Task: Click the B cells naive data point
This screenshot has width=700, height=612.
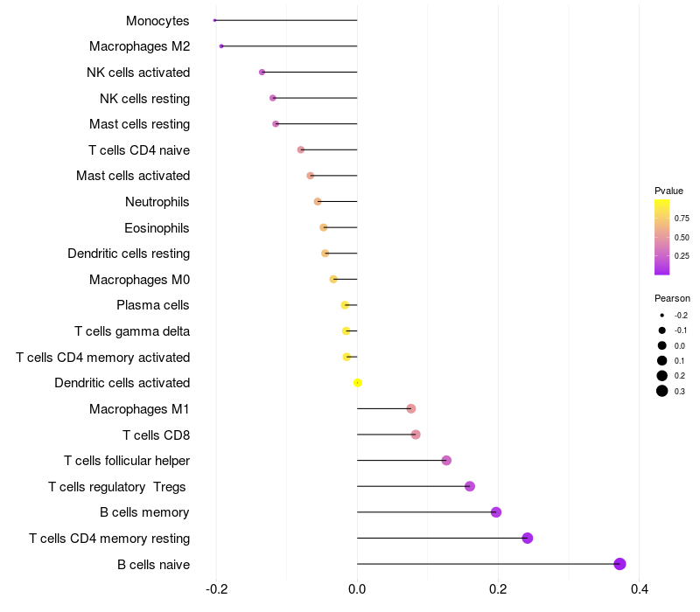Action: pos(619,564)
